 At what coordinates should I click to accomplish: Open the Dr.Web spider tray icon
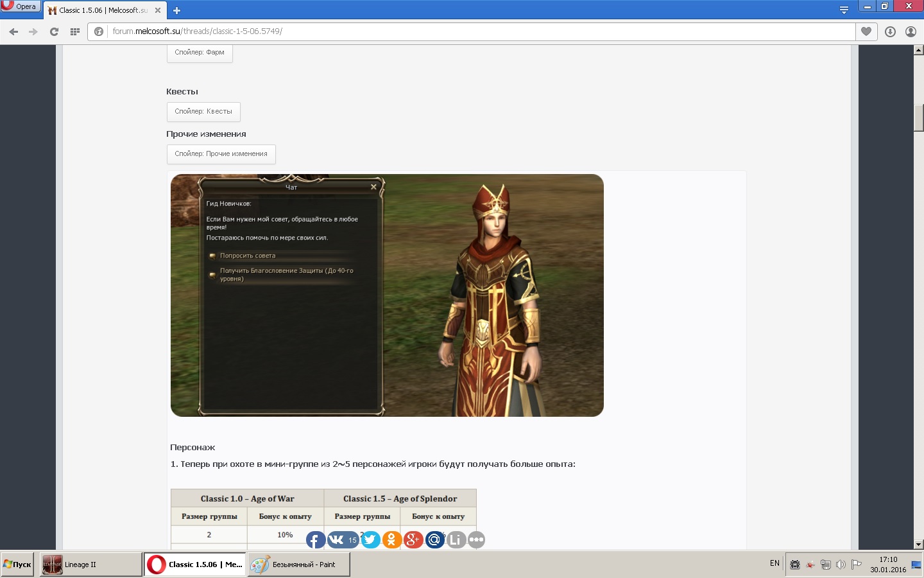click(x=795, y=565)
